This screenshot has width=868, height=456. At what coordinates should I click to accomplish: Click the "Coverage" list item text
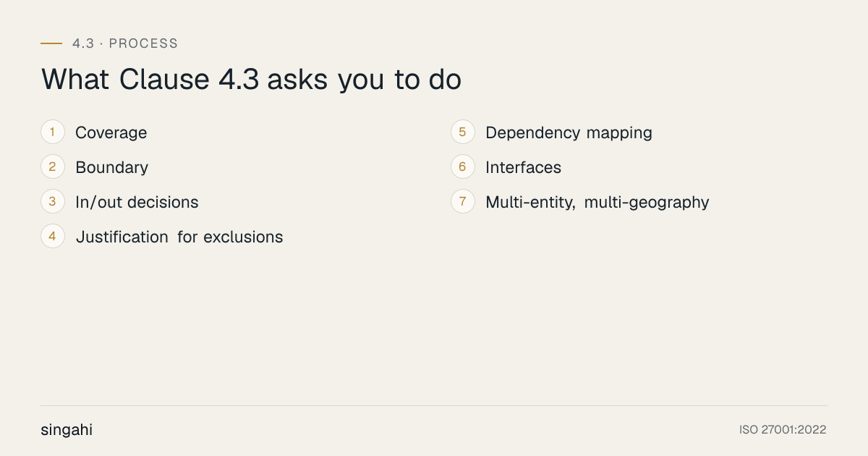[111, 133]
